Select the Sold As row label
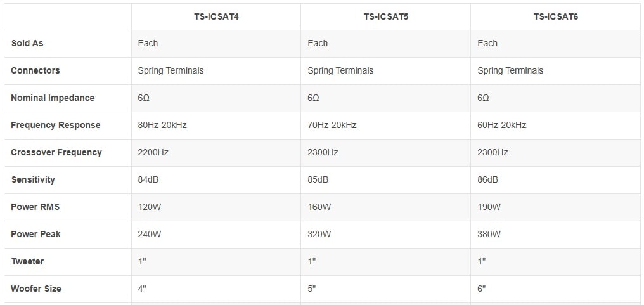Screen dimensions: 644x305 tap(27, 43)
